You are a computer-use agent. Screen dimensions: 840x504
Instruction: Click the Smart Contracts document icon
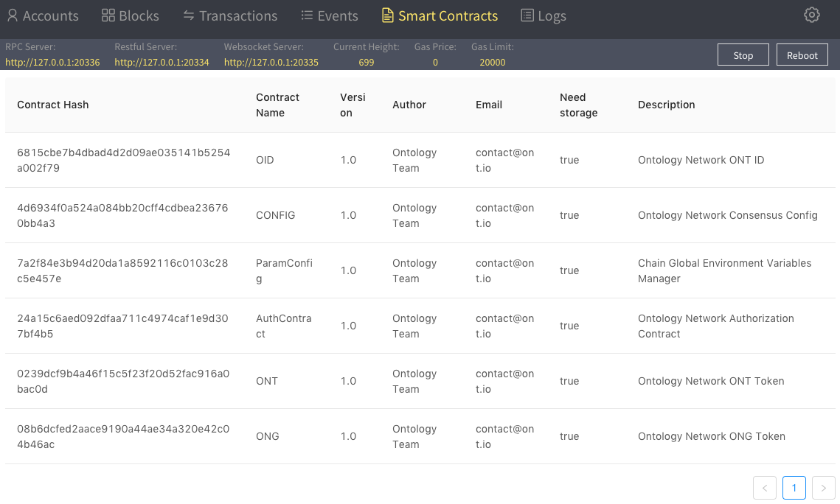click(x=387, y=15)
